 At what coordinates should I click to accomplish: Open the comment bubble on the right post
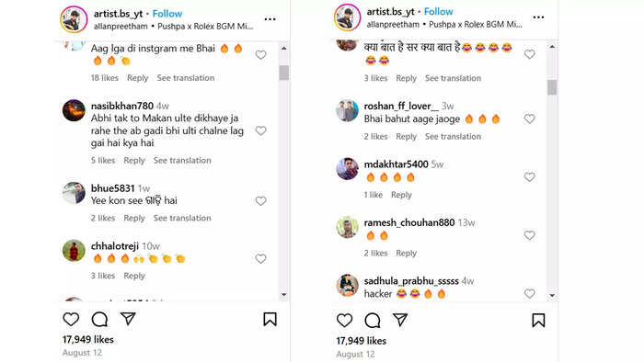373,321
